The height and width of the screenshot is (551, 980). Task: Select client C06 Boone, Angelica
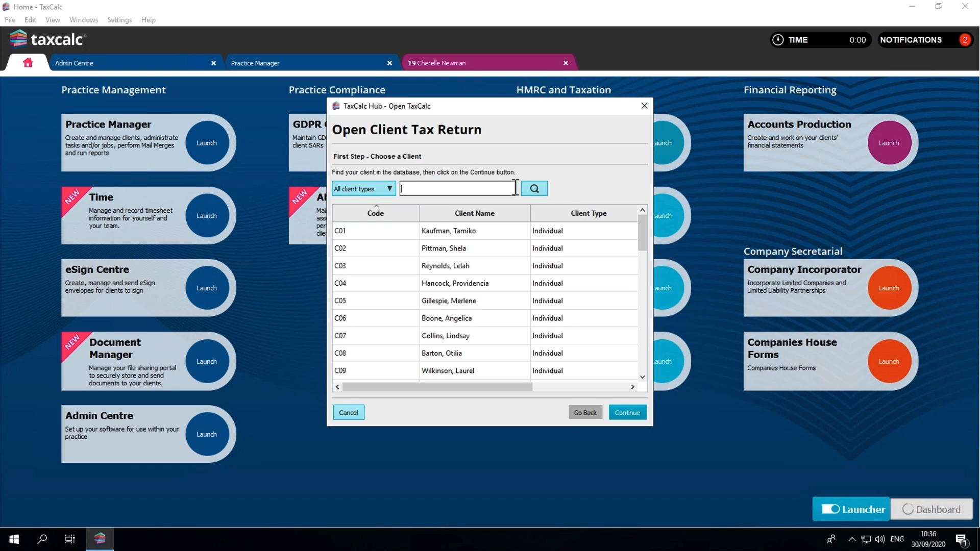(x=485, y=318)
